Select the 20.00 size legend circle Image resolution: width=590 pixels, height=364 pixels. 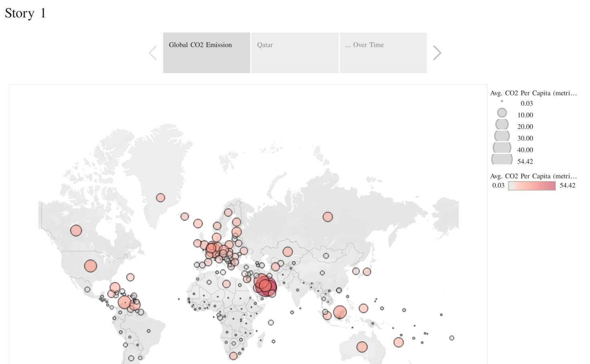502,125
